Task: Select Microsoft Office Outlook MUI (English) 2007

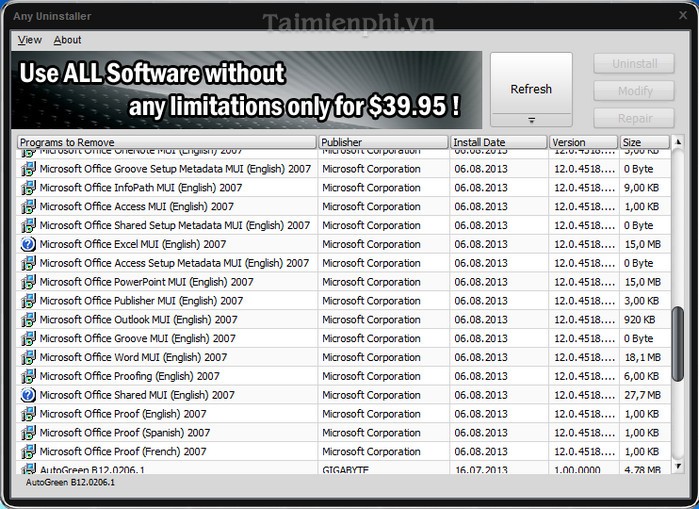Action: [139, 320]
